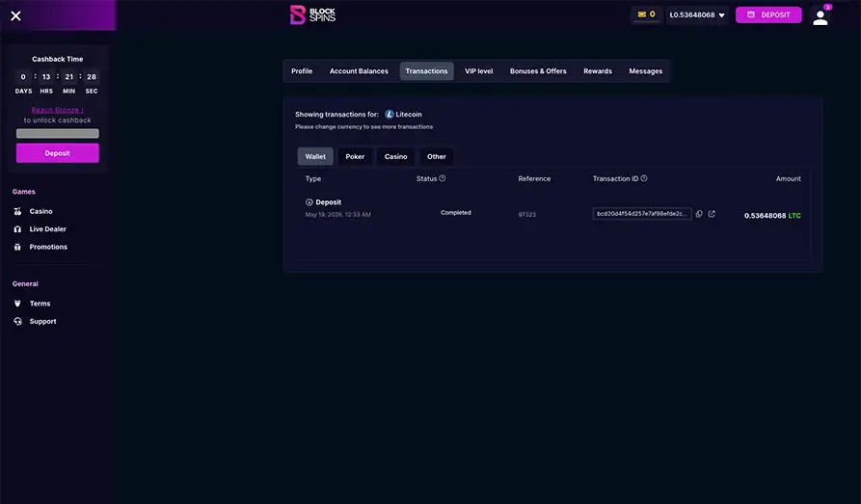Close the sidebar with the X icon
Screen dimensions: 861x504
(16, 16)
